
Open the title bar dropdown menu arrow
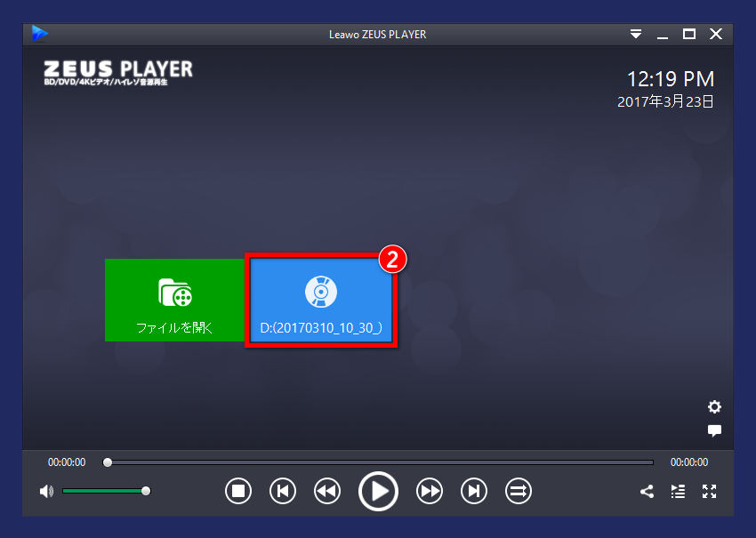point(636,34)
